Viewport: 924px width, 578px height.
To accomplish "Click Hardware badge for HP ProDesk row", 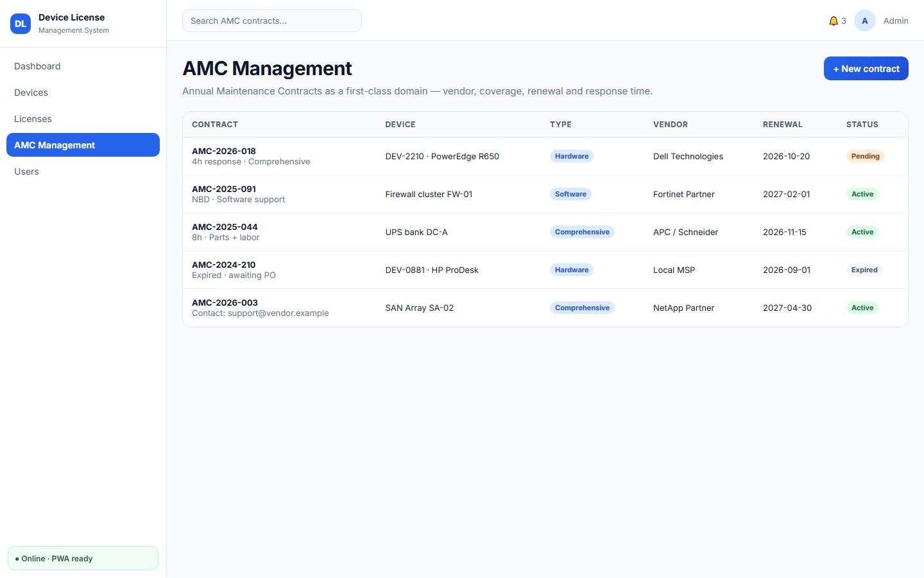I will pyautogui.click(x=572, y=270).
